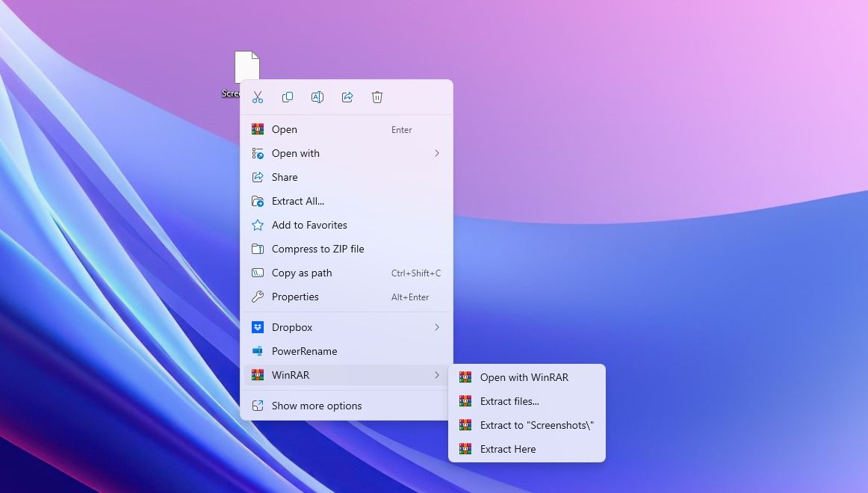Choose Open with WinRAR in submenu
This screenshot has width=868, height=493.
coord(524,377)
